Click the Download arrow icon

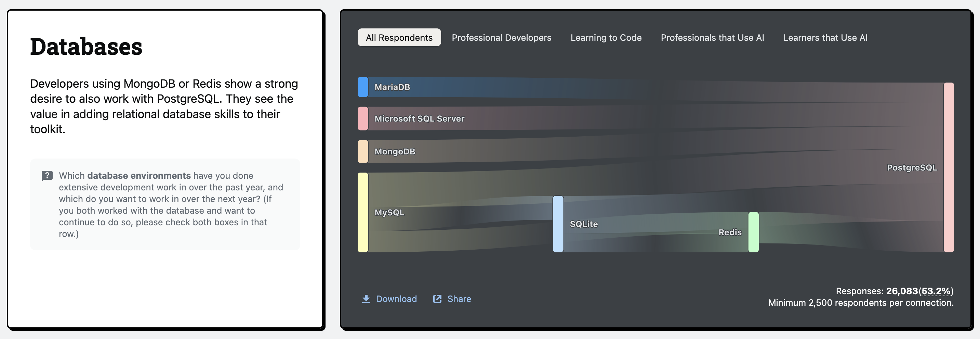(x=366, y=299)
